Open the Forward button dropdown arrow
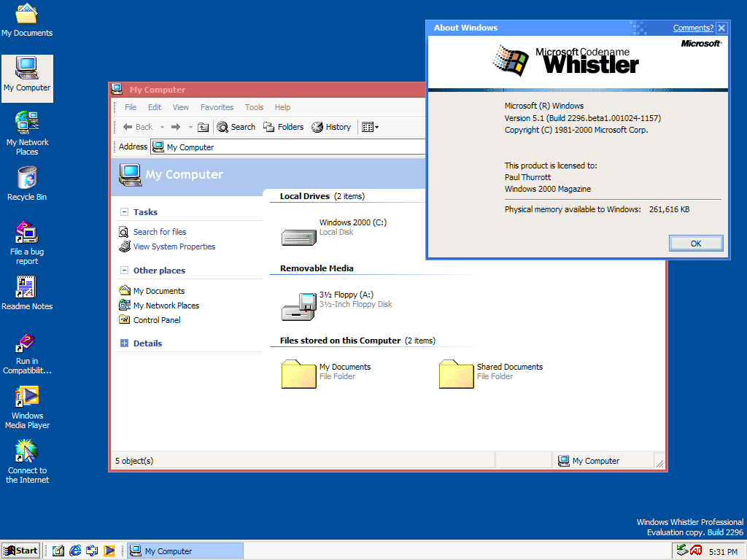 tap(190, 127)
